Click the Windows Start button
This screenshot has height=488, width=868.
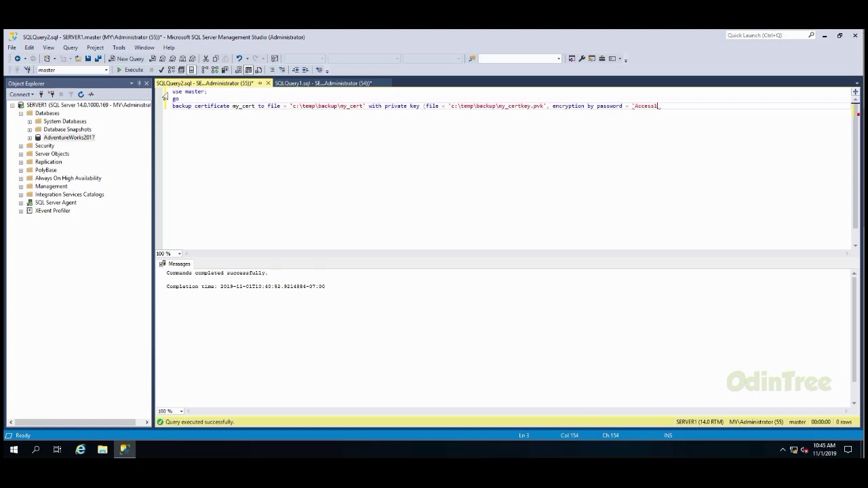tap(14, 449)
